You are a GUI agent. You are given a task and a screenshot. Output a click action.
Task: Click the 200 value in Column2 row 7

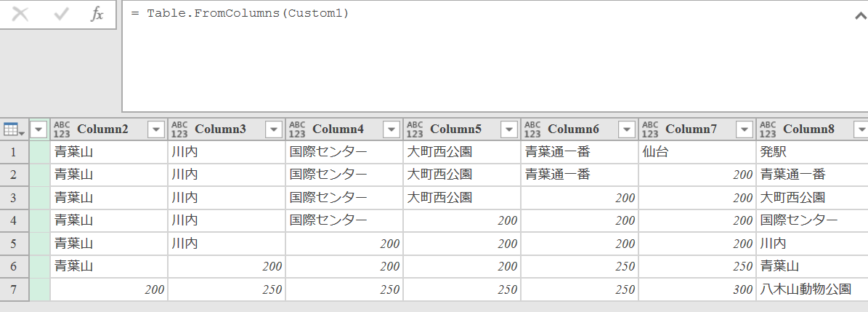click(108, 290)
